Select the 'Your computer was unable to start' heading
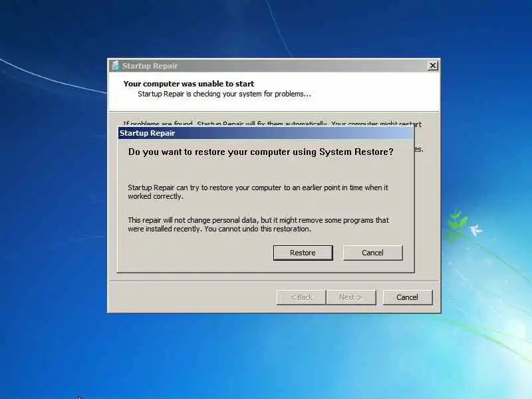 [x=189, y=84]
